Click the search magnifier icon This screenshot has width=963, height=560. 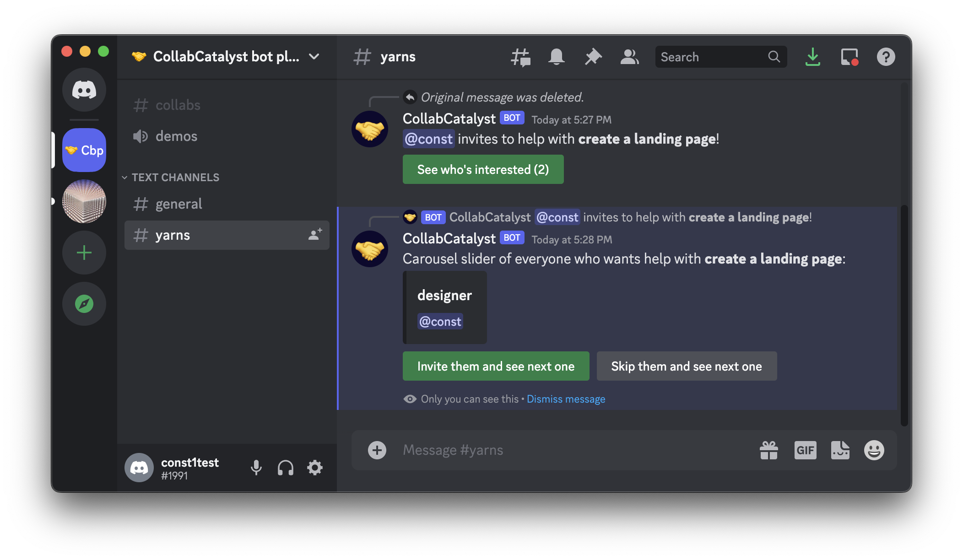pyautogui.click(x=774, y=57)
